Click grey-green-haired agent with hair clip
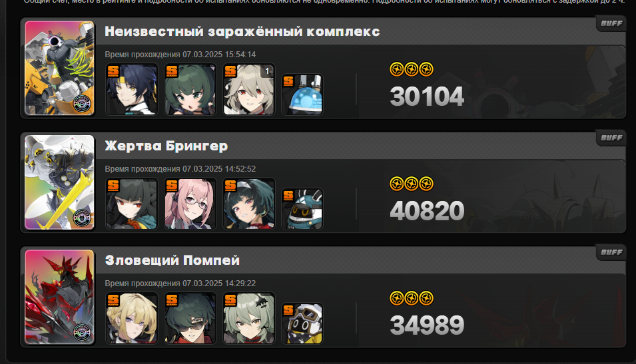The image size is (636, 364). (x=248, y=318)
